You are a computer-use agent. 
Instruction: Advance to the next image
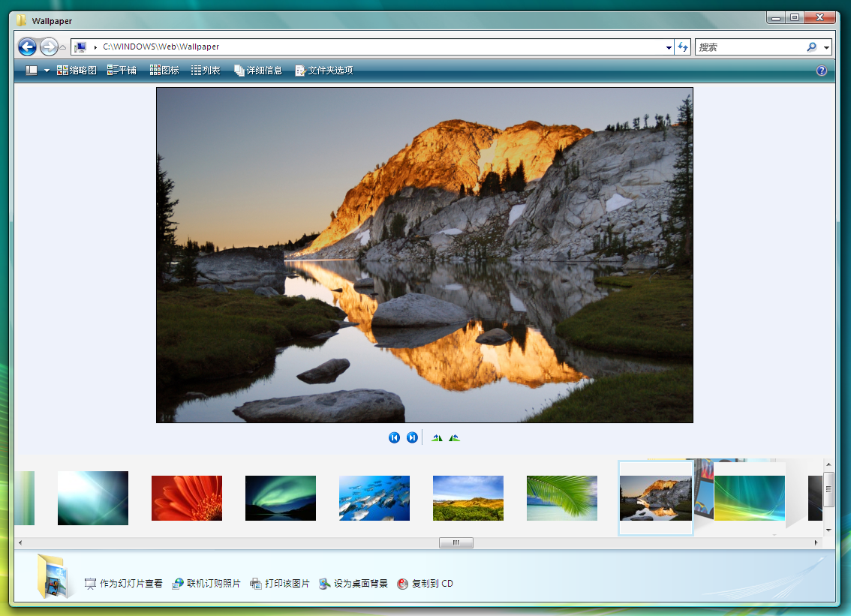(412, 437)
